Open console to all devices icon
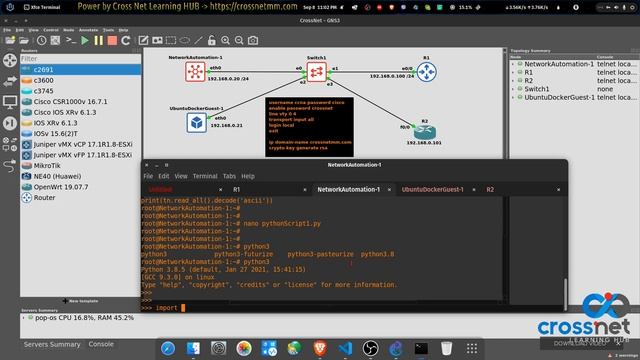 point(71,40)
